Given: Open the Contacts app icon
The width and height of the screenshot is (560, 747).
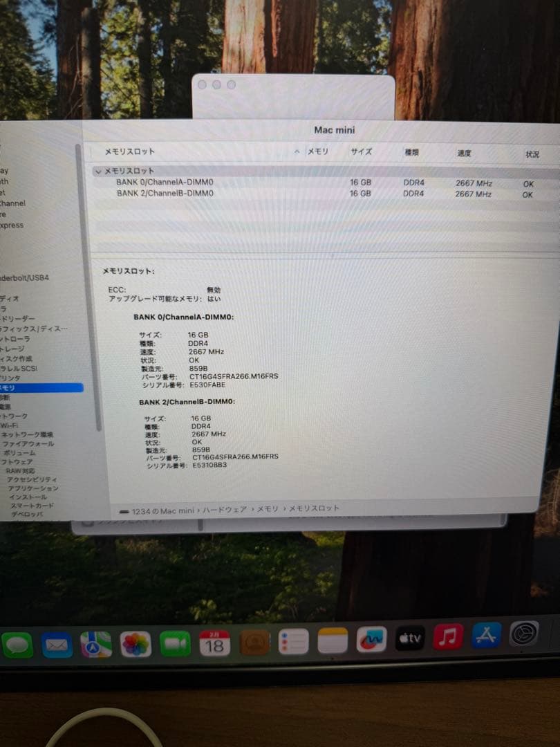Looking at the screenshot, I should [x=254, y=642].
